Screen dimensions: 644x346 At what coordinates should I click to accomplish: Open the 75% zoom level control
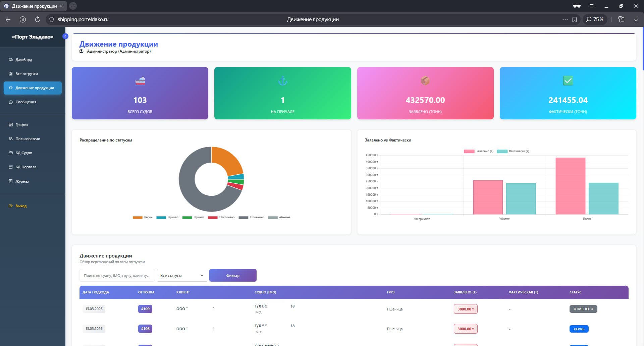[x=595, y=19]
